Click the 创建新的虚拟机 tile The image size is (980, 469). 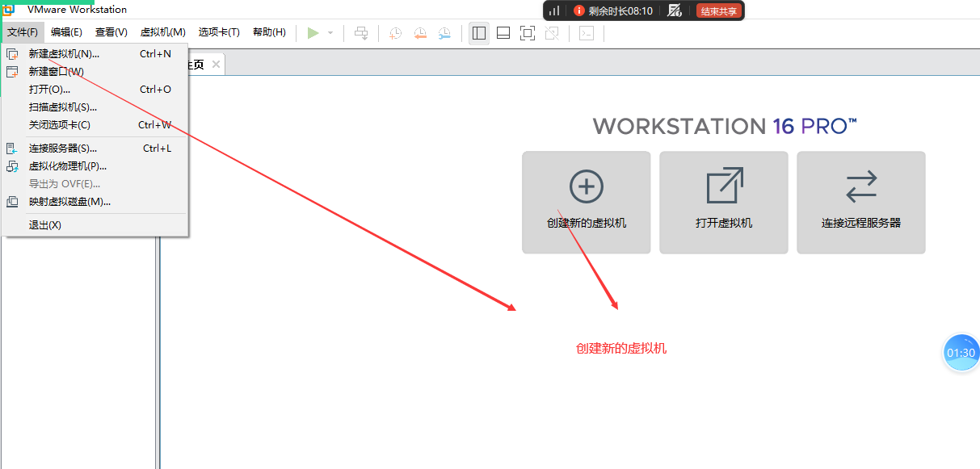[587, 203]
